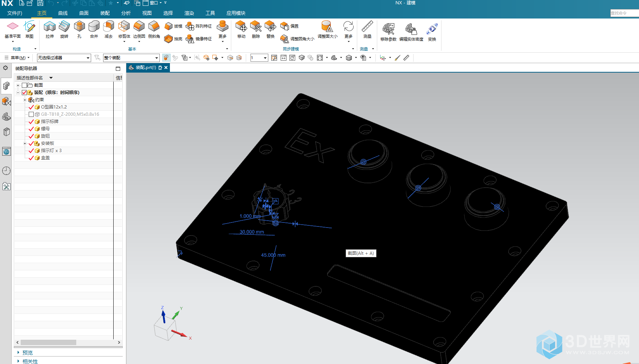The width and height of the screenshot is (639, 364).
Task: Choose the 合并 (Unite) tool
Action: pos(94,30)
